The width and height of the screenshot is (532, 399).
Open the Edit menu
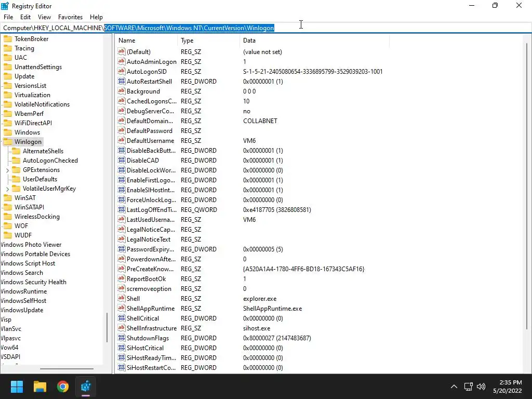tap(25, 17)
